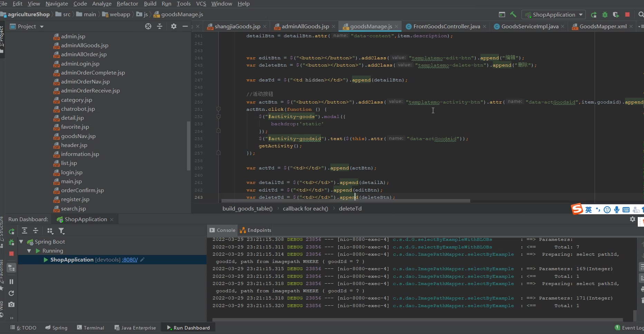Viewport: 644px width, 334px height.
Task: Collapse the Spring Boot tree node
Action: pos(21,242)
